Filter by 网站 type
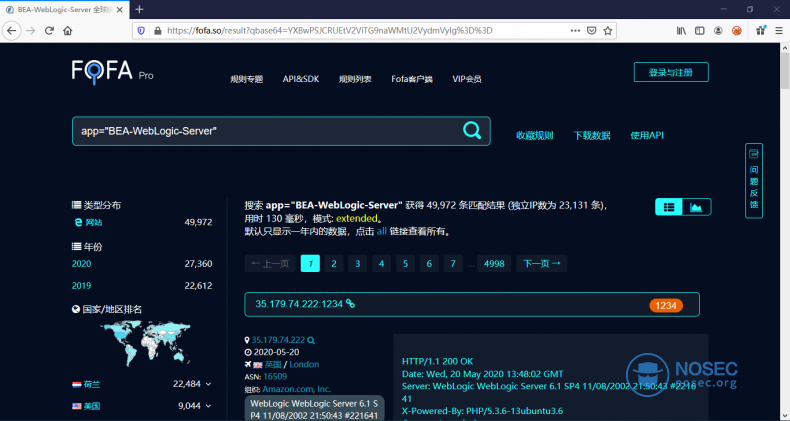The width and height of the screenshot is (790, 421). pos(93,222)
